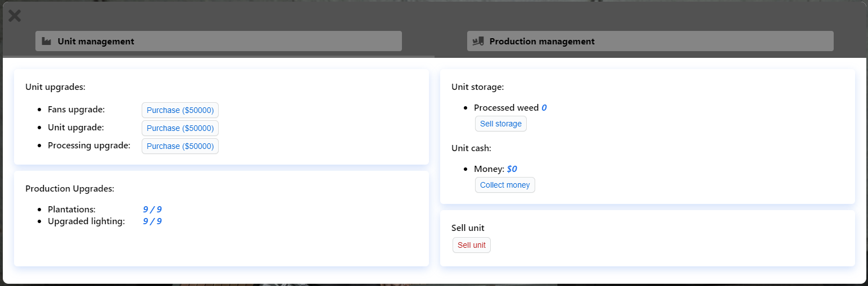Screen dimensions: 868x286
Task: Click the Processed weed count of 0
Action: [544, 108]
